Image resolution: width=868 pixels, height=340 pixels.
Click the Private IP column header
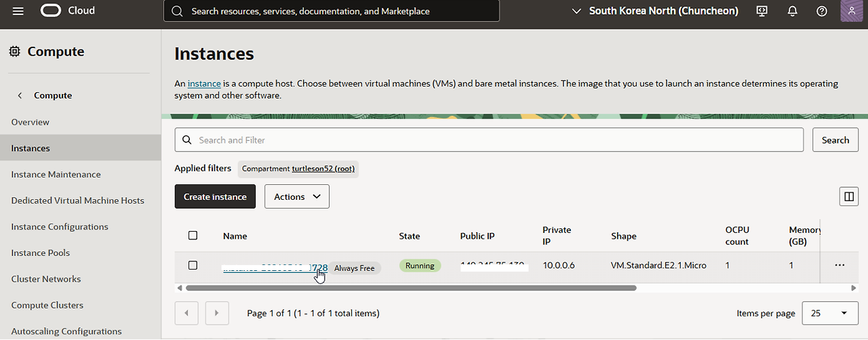557,236
